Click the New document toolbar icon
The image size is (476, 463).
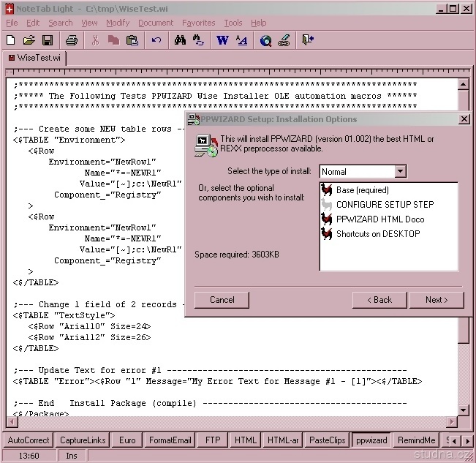click(11, 40)
